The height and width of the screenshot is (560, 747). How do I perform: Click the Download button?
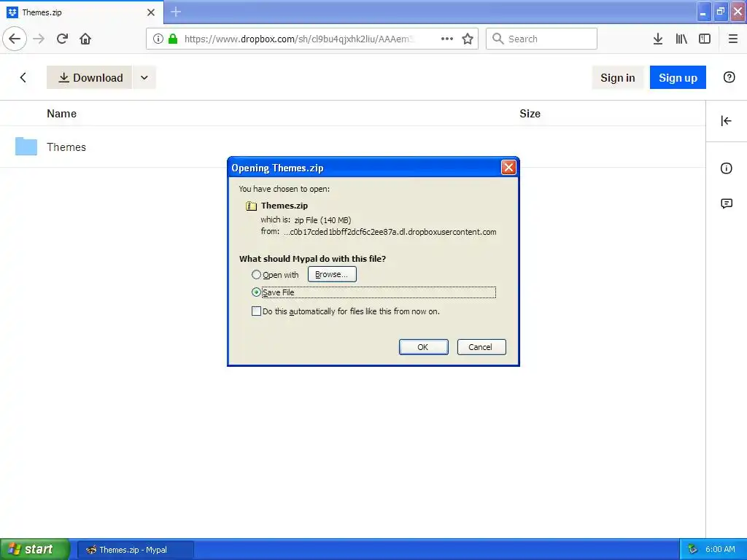[x=89, y=77]
